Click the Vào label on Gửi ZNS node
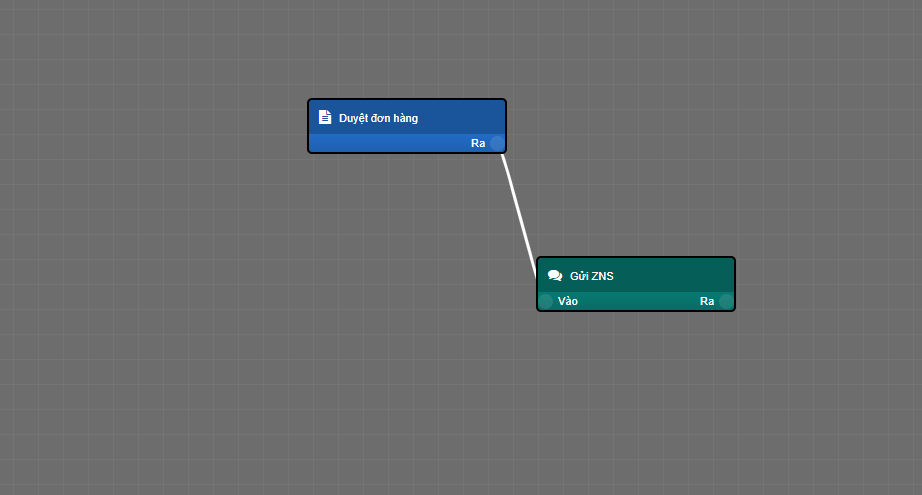Image resolution: width=922 pixels, height=495 pixels. pos(568,301)
